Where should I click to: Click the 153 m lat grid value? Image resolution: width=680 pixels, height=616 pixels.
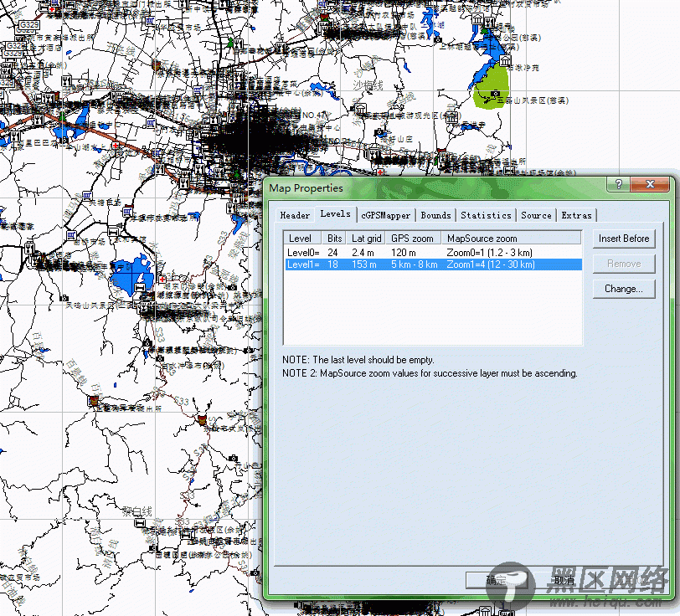click(x=363, y=264)
